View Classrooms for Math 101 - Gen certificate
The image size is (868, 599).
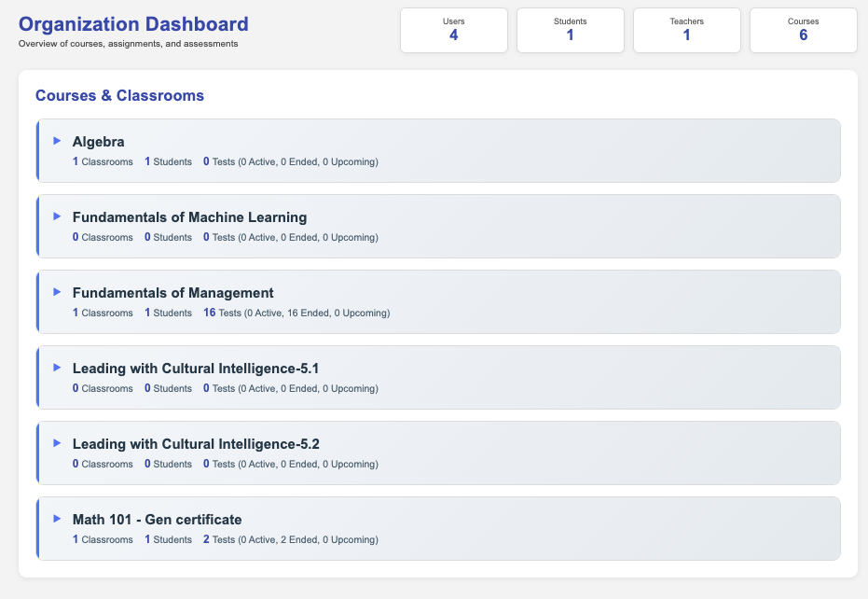coord(103,539)
